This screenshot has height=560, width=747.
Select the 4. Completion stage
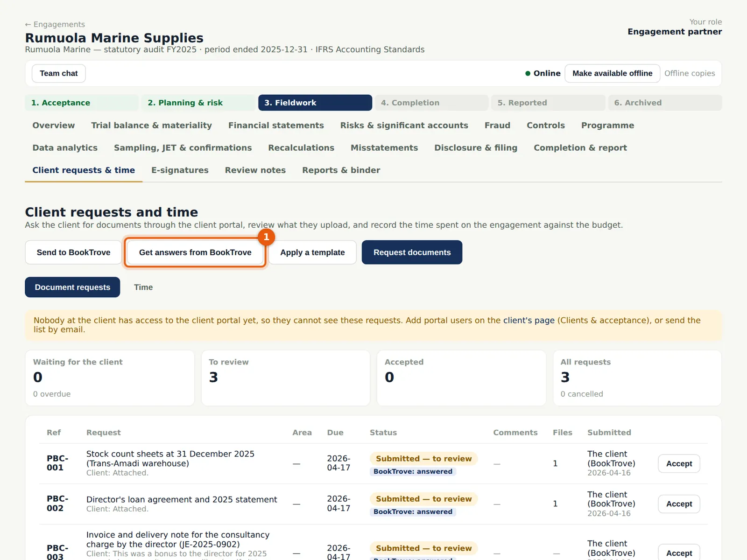point(431,103)
